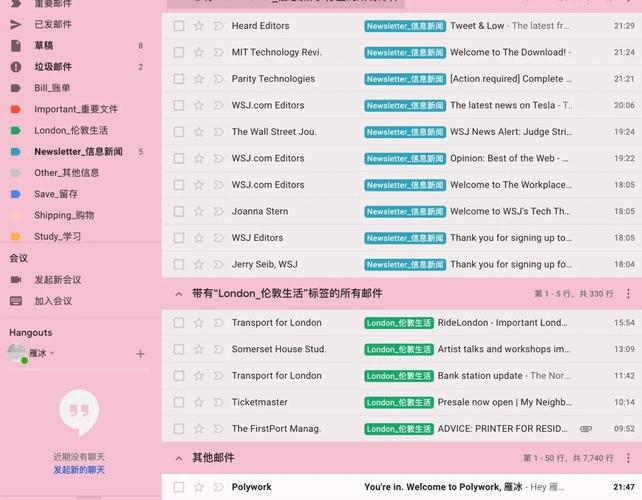This screenshot has width=642, height=500.
Task: Tick The FirstPort Management checkbox
Action: (x=179, y=429)
